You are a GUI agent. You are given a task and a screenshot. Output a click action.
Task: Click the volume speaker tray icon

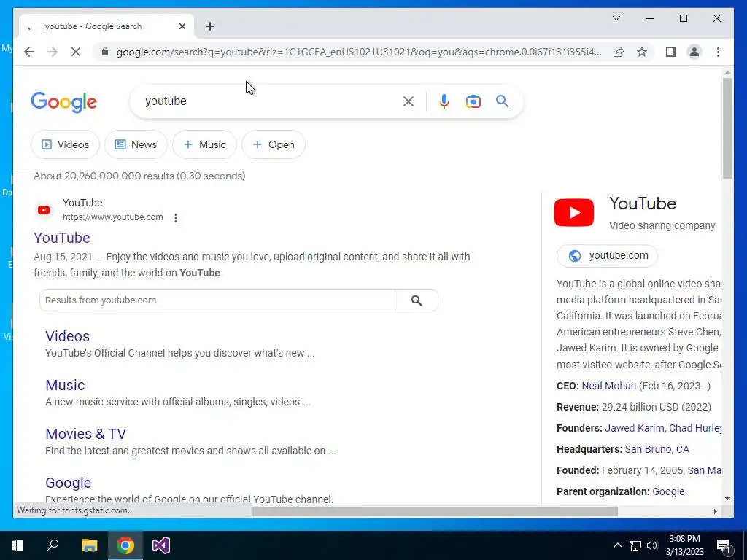652,545
